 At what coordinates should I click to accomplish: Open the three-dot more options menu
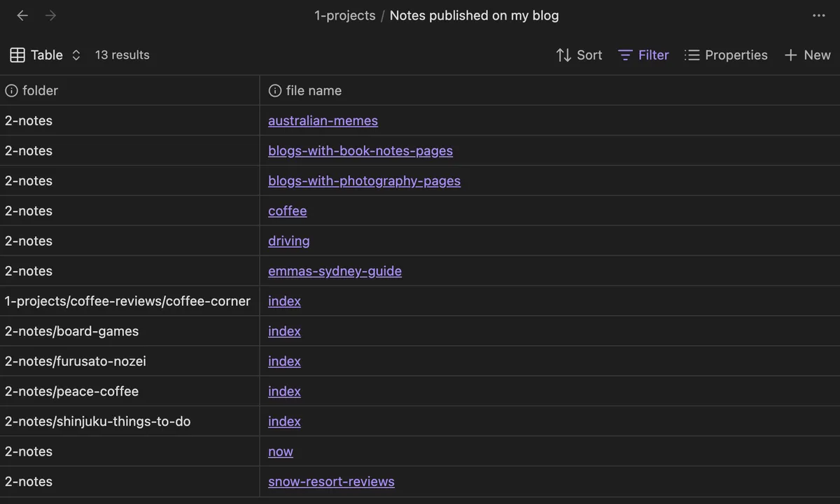(x=818, y=15)
